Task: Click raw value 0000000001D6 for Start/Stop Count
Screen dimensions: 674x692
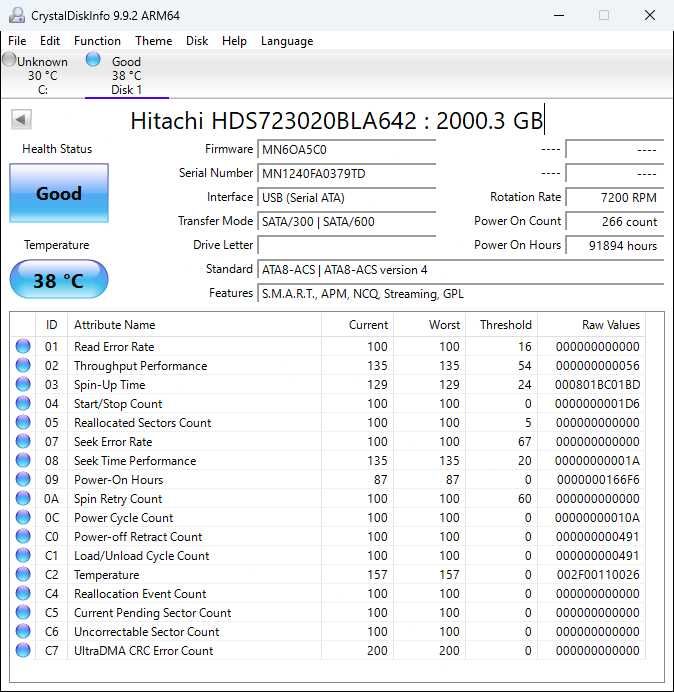Action: 597,404
